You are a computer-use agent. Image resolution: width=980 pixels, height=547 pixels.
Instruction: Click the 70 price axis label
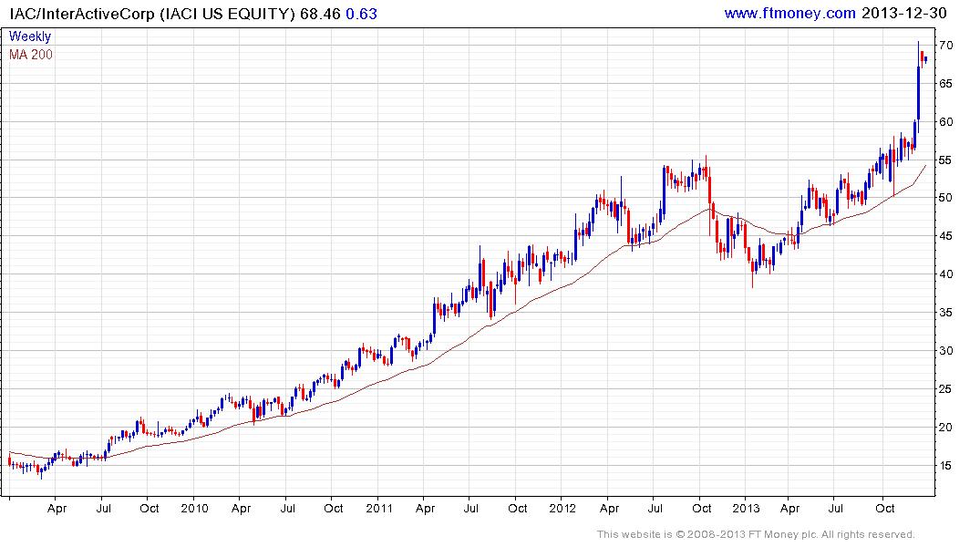945,45
